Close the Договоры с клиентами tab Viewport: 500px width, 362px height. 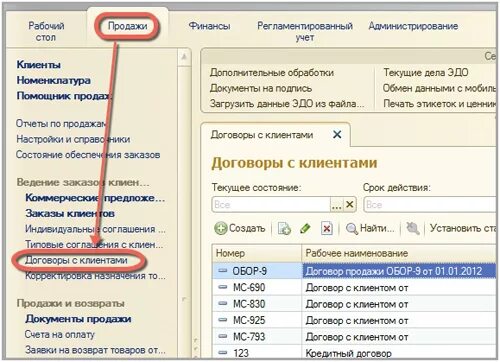click(x=337, y=135)
